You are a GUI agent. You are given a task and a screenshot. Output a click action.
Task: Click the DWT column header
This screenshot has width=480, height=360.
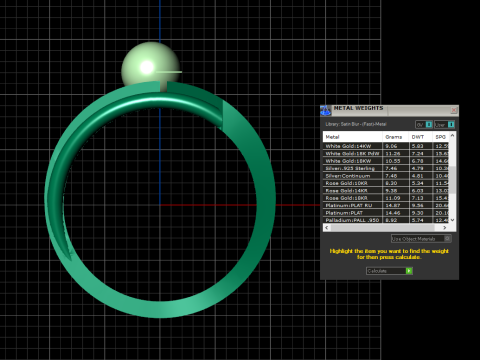[x=420, y=137]
